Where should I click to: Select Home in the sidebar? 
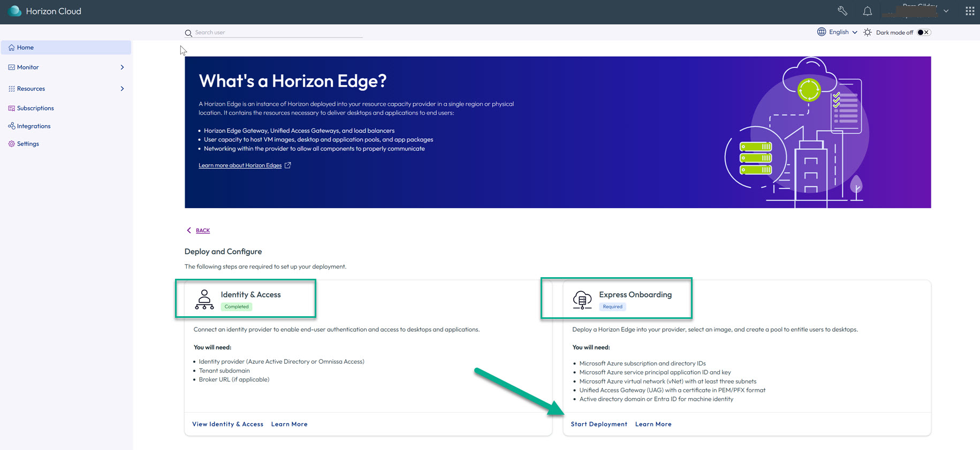point(66,48)
